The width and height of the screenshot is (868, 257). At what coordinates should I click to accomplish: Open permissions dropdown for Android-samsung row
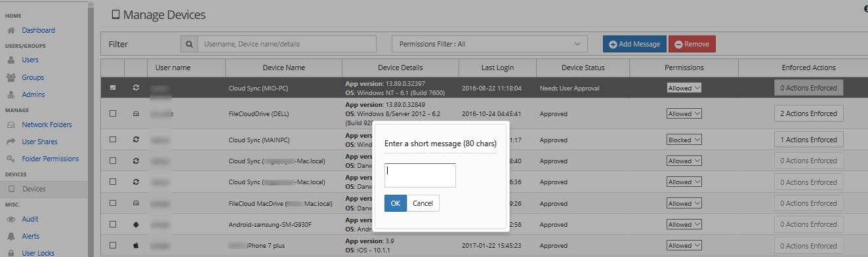(684, 224)
